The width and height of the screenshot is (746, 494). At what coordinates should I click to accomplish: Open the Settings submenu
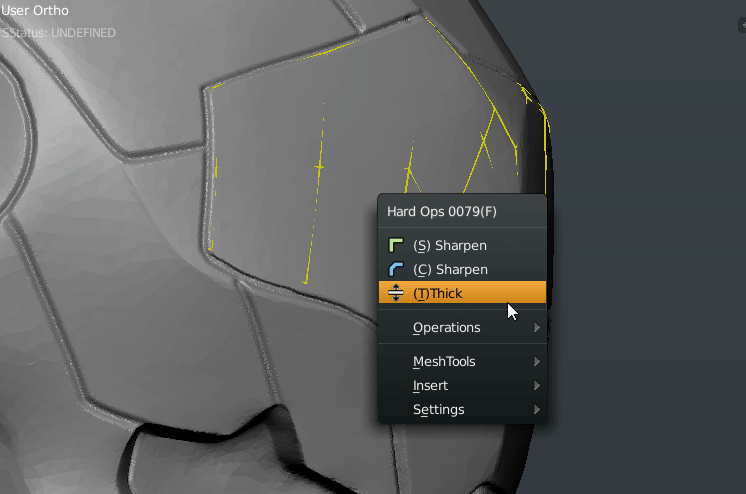tap(438, 409)
